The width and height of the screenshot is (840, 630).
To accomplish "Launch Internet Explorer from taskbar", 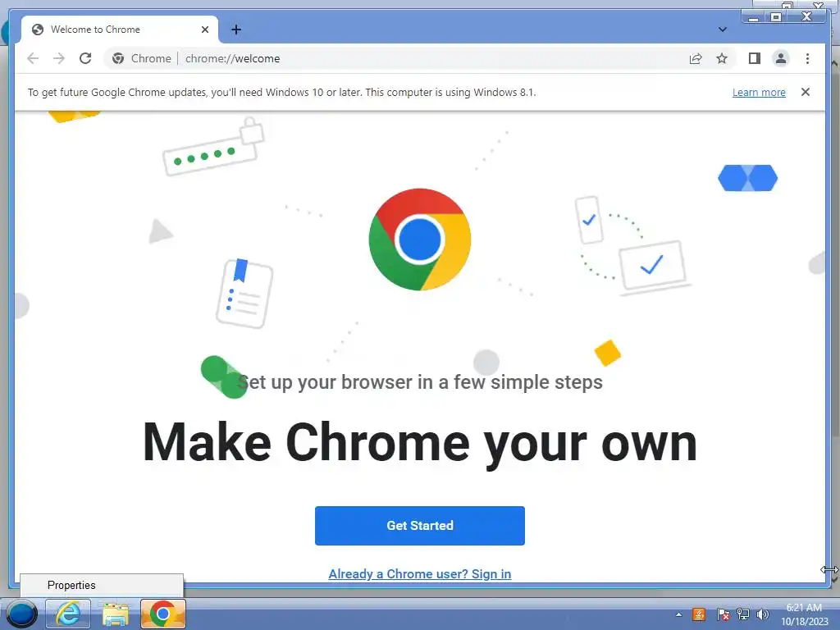I will pos(68,614).
